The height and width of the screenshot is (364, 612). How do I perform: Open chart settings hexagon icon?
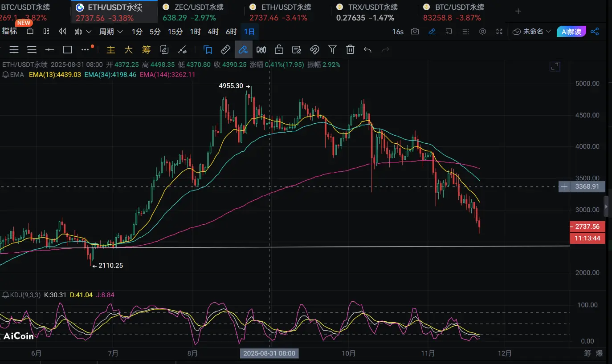[x=482, y=32]
